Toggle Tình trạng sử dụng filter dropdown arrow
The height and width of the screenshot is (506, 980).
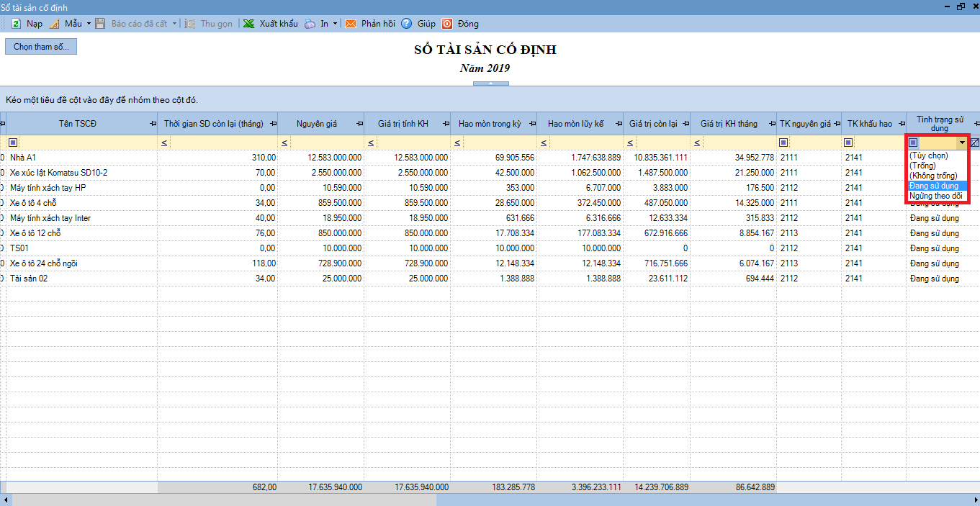962,143
